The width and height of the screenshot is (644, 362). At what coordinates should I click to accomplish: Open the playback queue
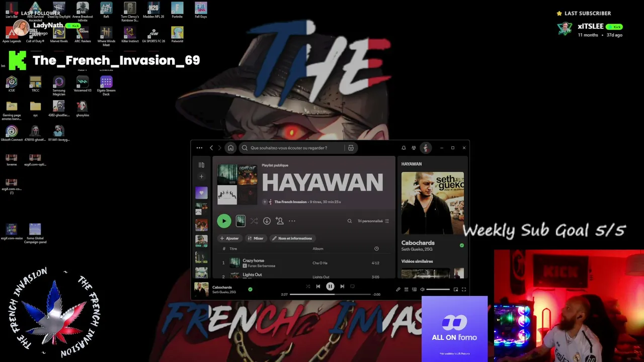point(406,290)
